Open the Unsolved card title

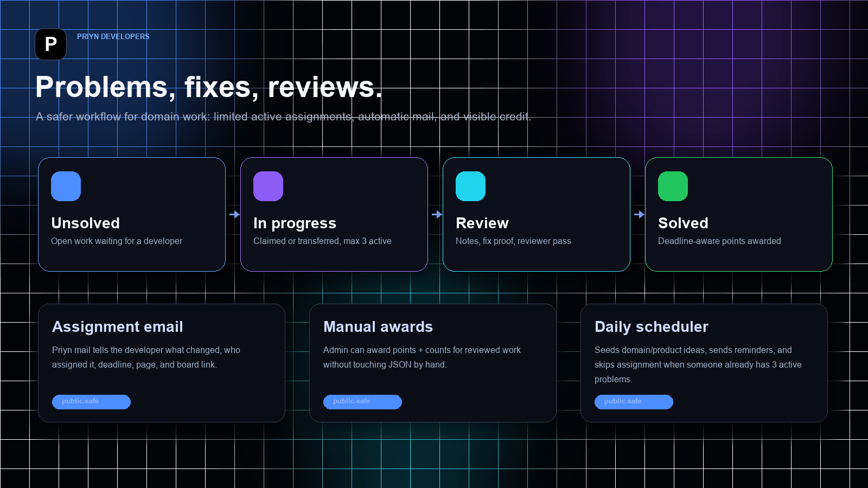coord(85,223)
